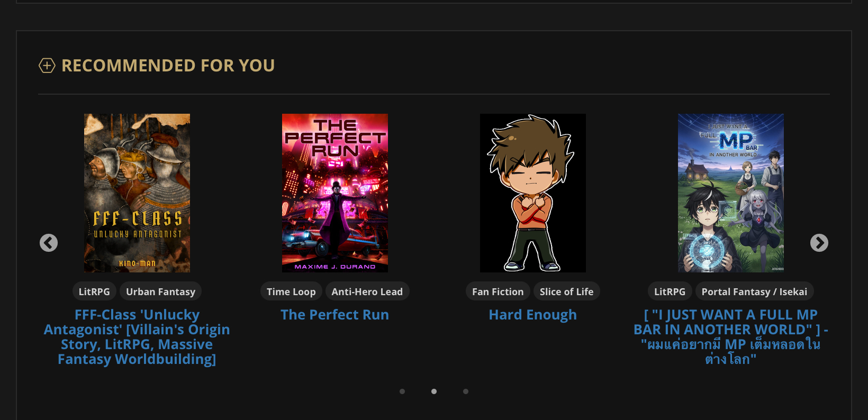Select the Urban Fantasy tag

click(160, 291)
